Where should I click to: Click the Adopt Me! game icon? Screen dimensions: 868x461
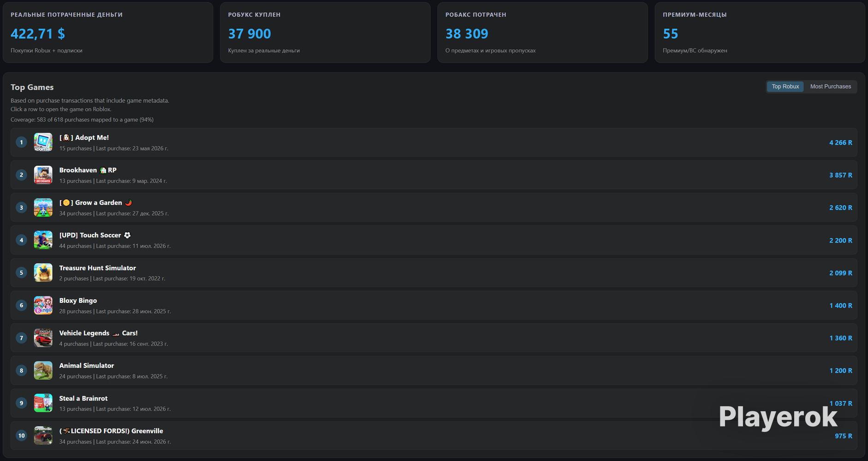[x=43, y=142]
